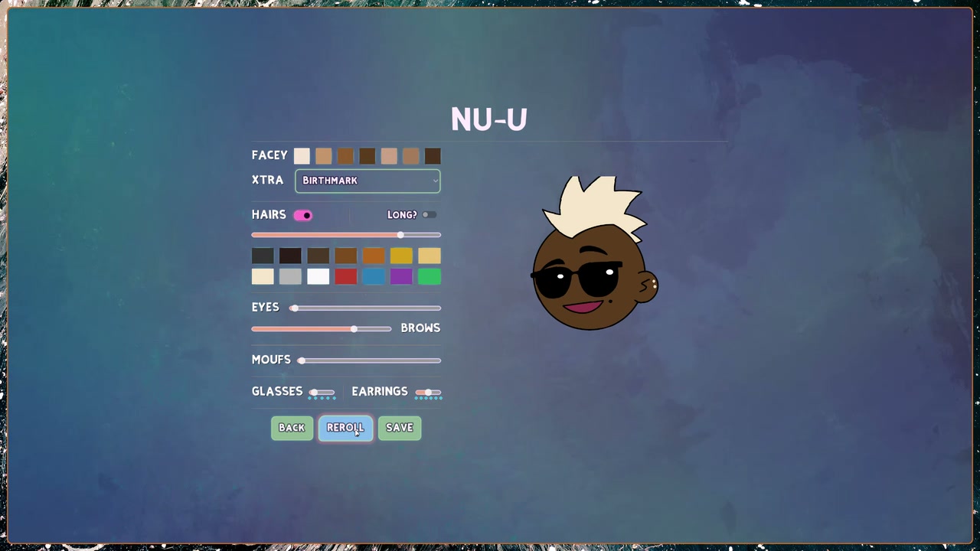The width and height of the screenshot is (980, 551).
Task: Pick the darkest FACEY skin swatch
Action: coord(433,156)
